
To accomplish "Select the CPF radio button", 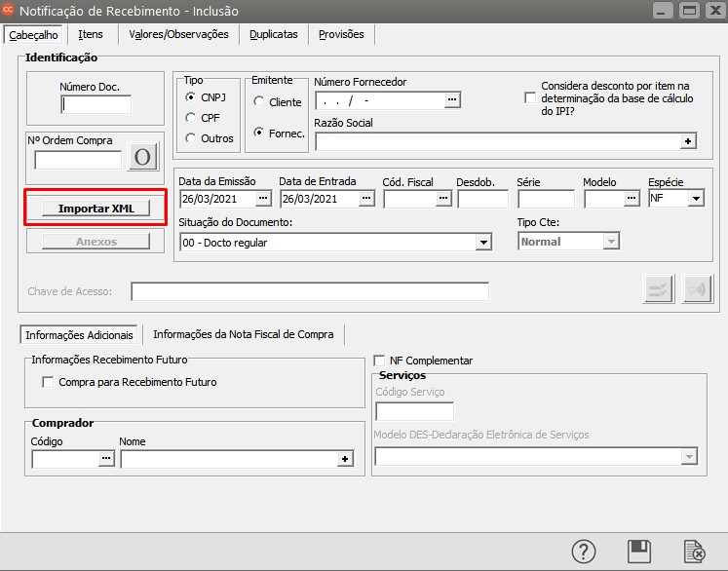I will tap(191, 118).
